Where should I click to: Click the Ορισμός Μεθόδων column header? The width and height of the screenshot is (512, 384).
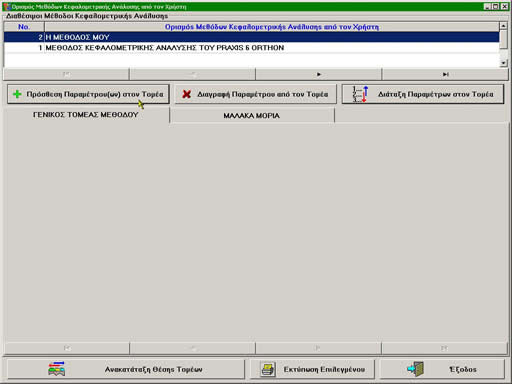coord(272,27)
